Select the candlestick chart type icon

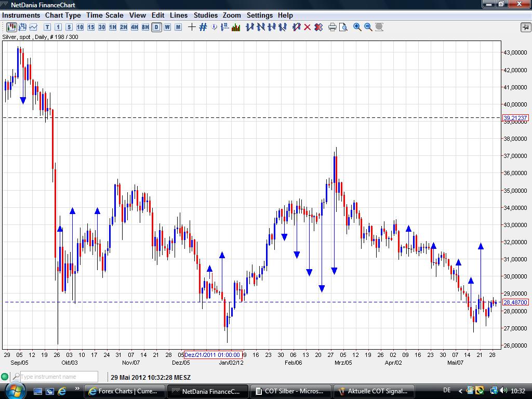point(11,27)
